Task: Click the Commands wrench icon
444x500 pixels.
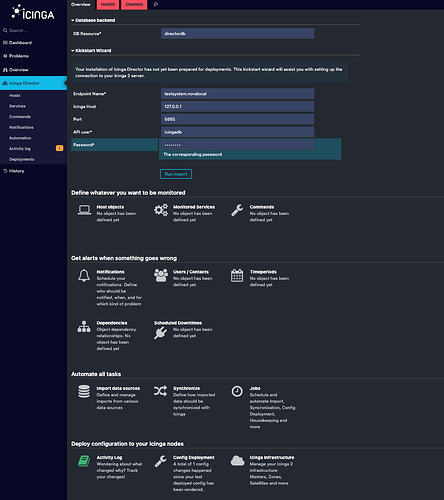Action: (x=237, y=210)
